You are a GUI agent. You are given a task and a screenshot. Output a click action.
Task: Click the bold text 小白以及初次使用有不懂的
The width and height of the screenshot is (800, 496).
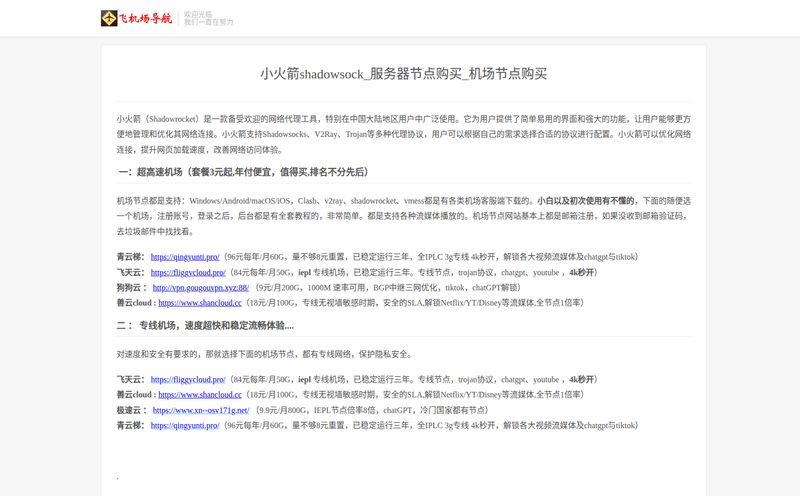(586, 201)
